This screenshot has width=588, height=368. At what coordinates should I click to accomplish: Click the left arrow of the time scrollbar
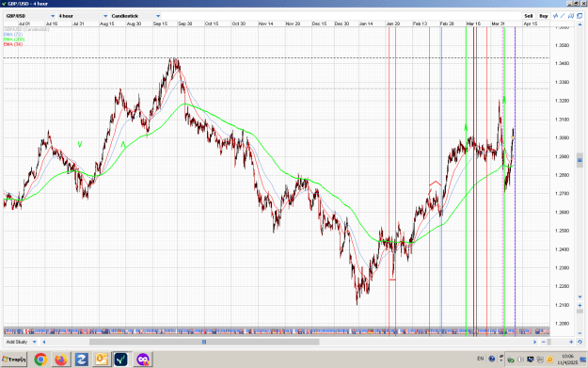(x=44, y=342)
